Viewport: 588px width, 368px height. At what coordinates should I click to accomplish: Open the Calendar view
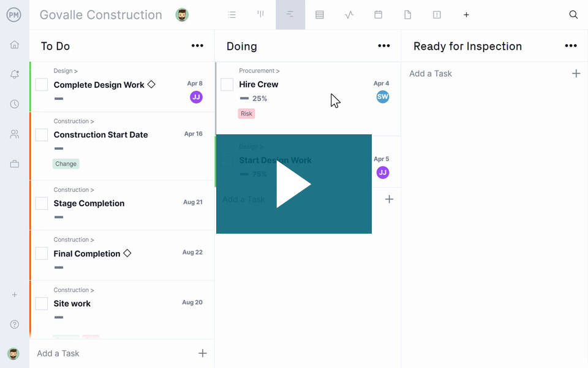(378, 15)
